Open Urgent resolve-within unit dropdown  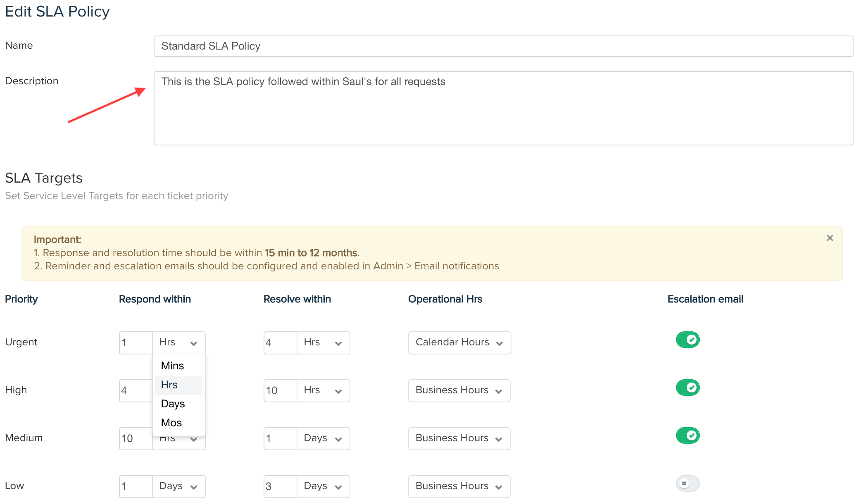(323, 342)
